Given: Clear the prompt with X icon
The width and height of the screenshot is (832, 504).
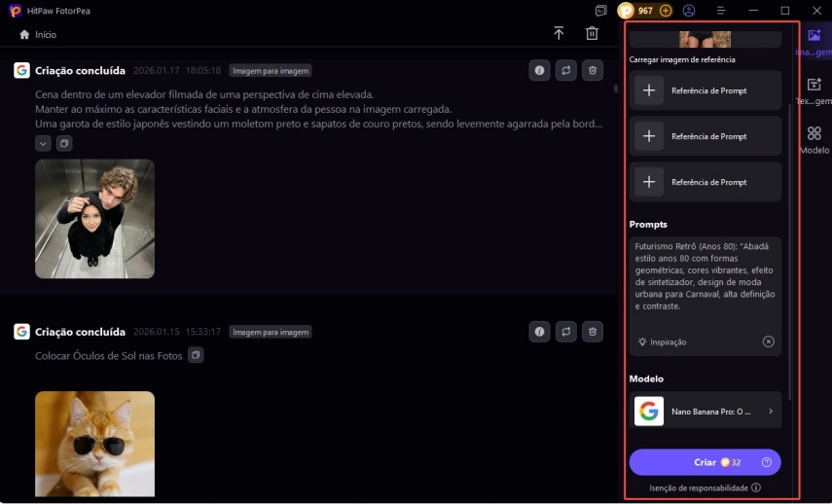Looking at the screenshot, I should click(x=768, y=342).
